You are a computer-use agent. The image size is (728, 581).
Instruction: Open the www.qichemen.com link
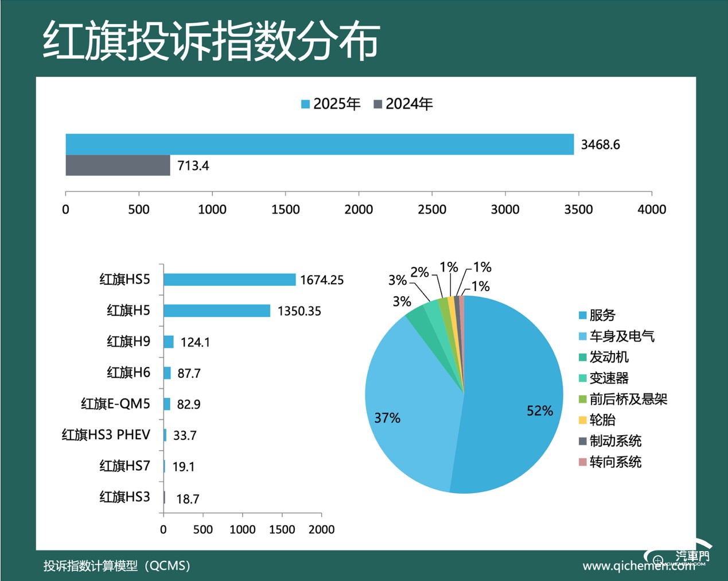click(x=639, y=566)
